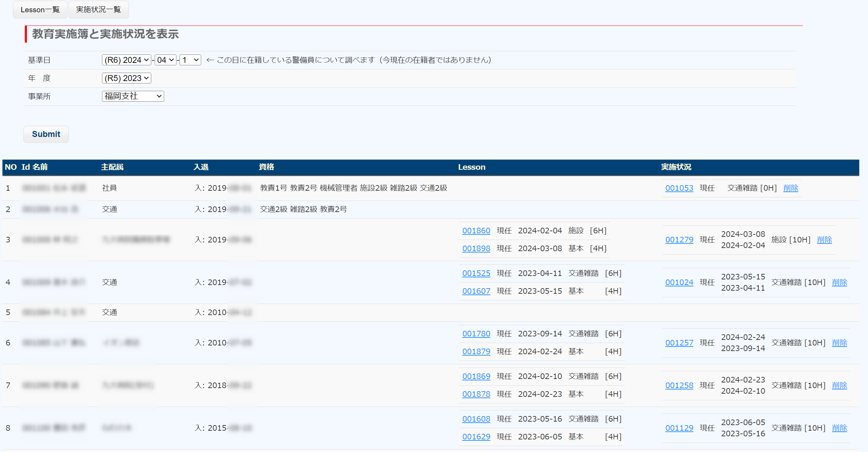Open 実施状況 record 001258
Screen dimensions: 868x452
[x=679, y=386]
